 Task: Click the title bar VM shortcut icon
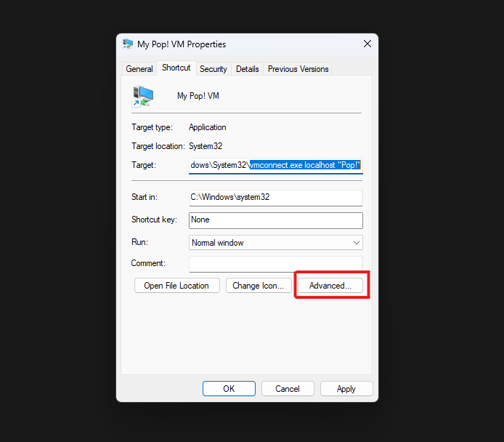(128, 44)
